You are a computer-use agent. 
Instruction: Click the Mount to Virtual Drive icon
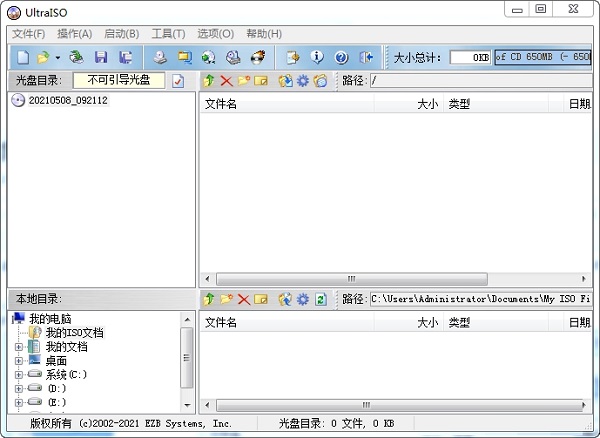click(233, 58)
